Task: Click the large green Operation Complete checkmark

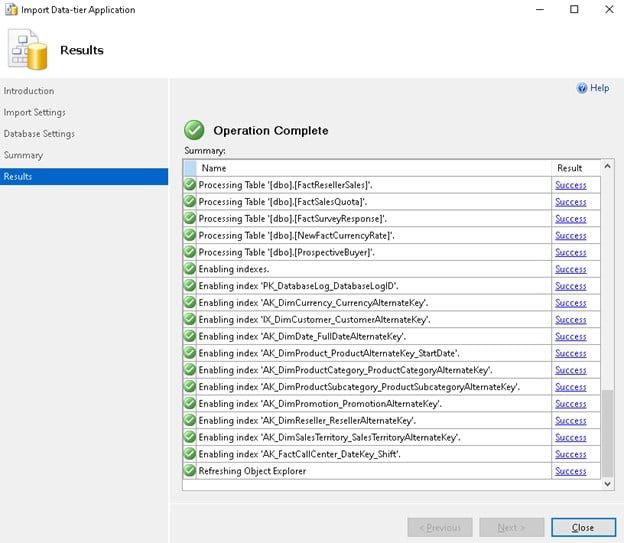Action: click(x=194, y=130)
